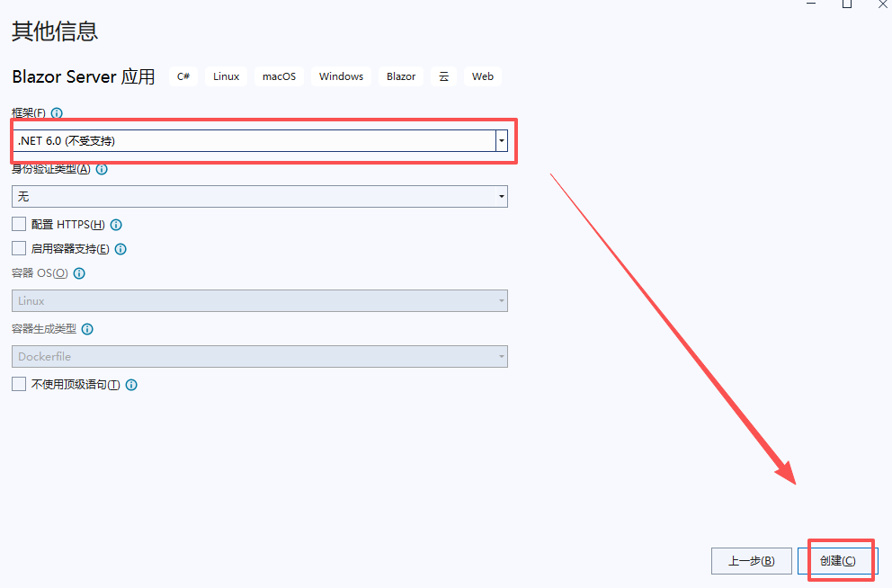Click the 其他信息 heading
Screen dimensions: 892x588
point(55,31)
